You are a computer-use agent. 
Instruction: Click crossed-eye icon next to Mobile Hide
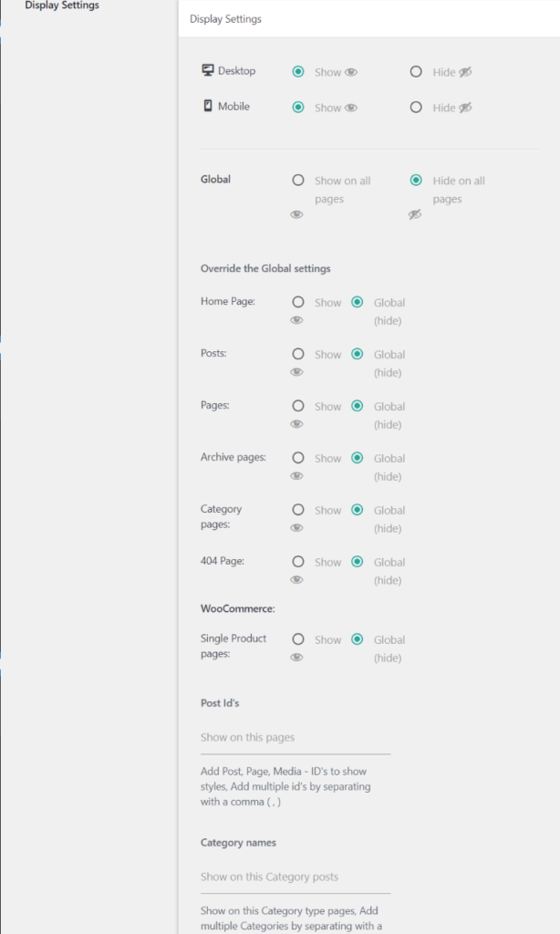click(465, 108)
